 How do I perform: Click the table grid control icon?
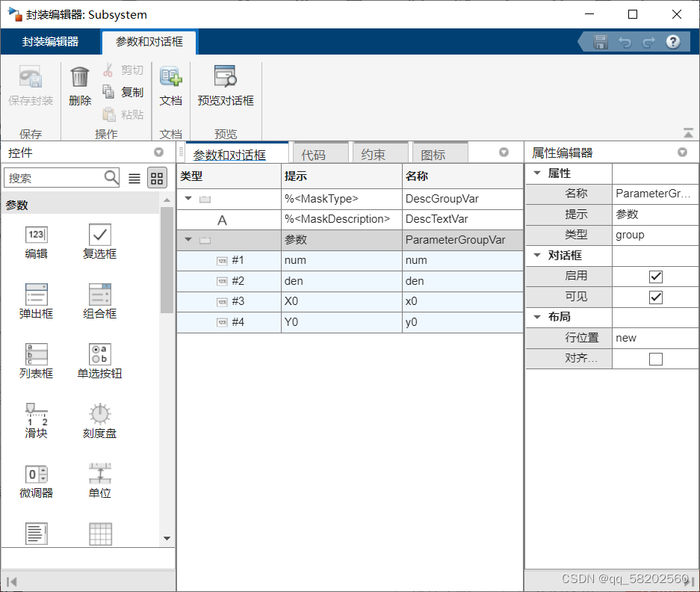pos(100,534)
